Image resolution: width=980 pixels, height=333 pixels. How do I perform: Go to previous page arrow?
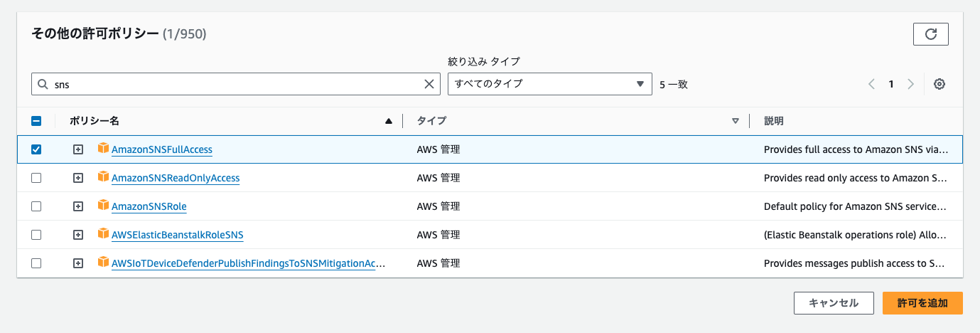coord(871,84)
